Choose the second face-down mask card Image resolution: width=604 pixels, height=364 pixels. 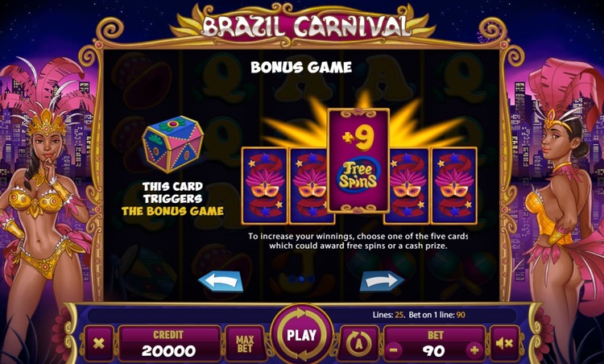310,186
